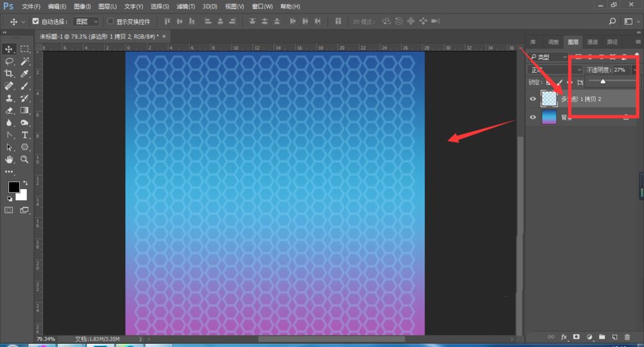This screenshot has width=644, height=347.
Task: Click the black foreground color swatch
Action: click(14, 187)
